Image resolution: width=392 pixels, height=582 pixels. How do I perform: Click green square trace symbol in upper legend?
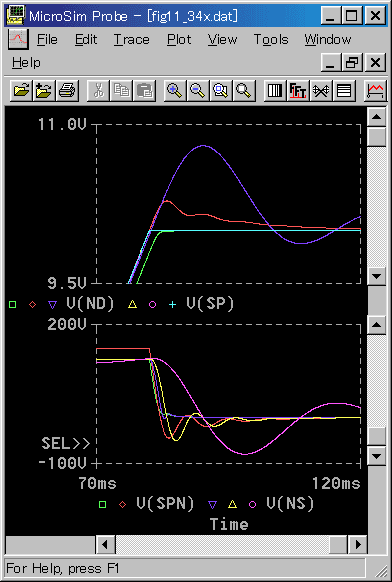[13, 305]
